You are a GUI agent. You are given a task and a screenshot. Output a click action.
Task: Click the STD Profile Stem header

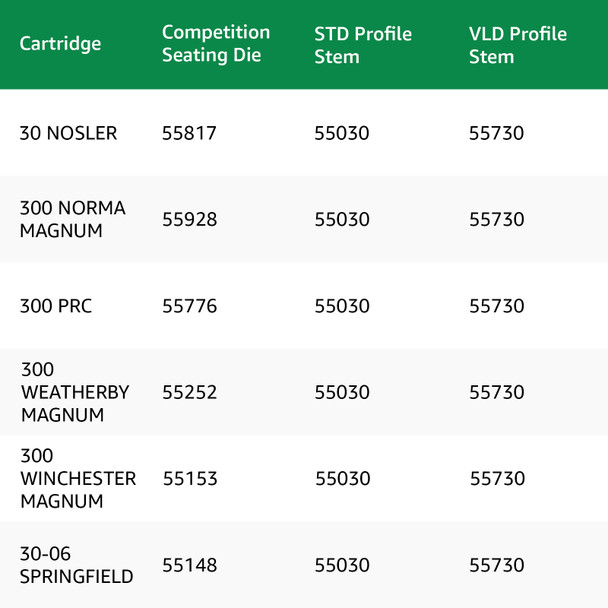point(363,45)
